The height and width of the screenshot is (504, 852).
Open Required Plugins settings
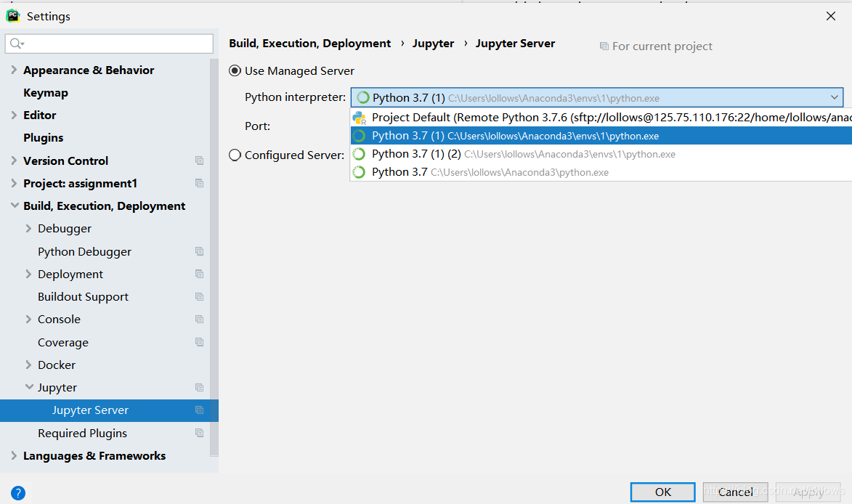tap(83, 434)
